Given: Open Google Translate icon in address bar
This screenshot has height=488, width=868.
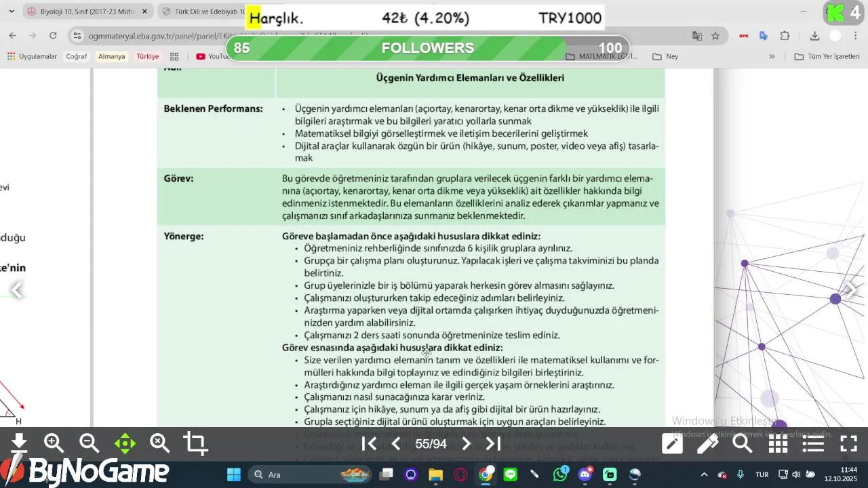Looking at the screenshot, I should click(697, 36).
